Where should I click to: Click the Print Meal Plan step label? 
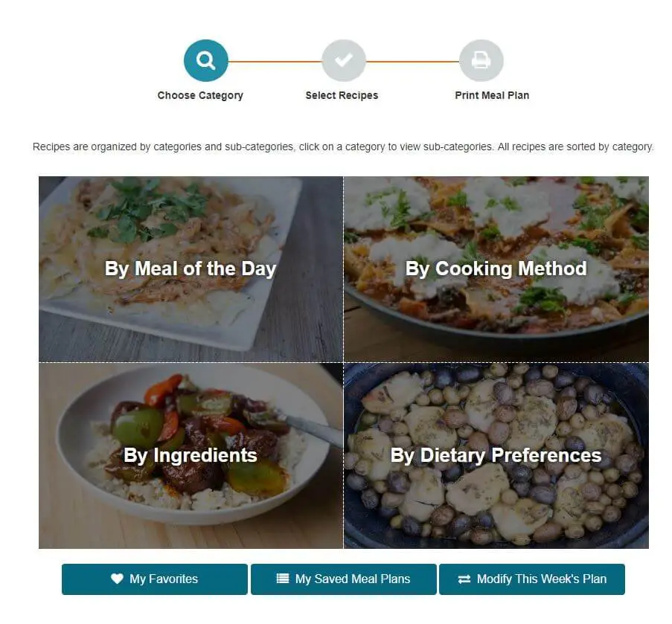click(492, 95)
